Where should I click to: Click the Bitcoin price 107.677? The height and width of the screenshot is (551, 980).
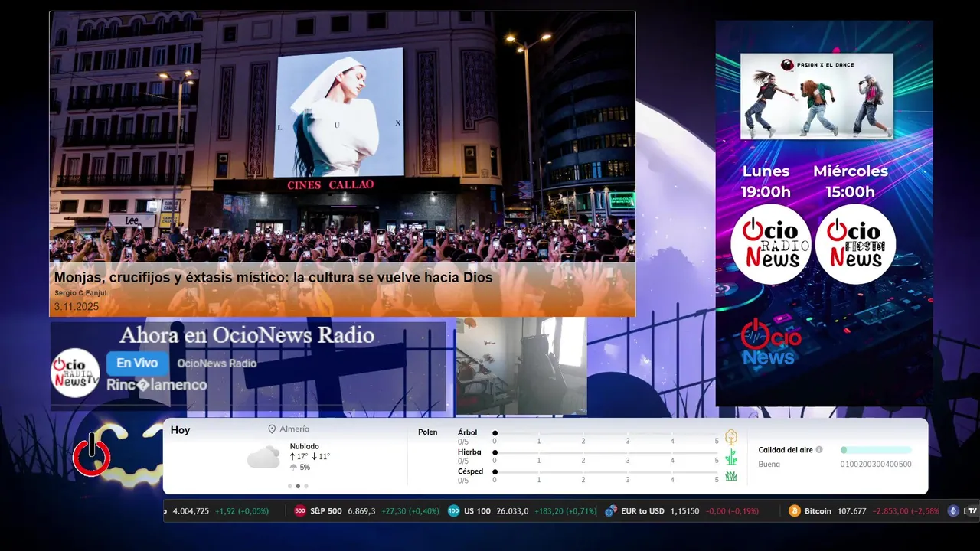(x=852, y=511)
